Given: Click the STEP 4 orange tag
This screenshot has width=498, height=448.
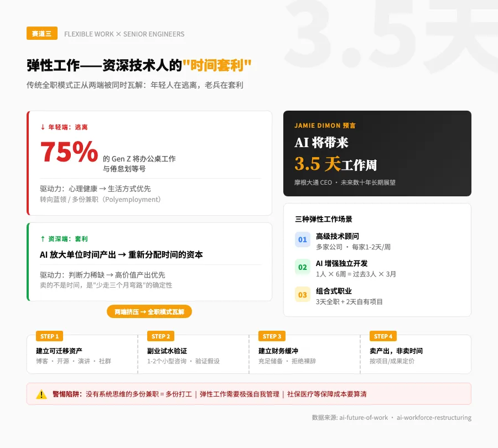Looking at the screenshot, I should coord(383,336).
